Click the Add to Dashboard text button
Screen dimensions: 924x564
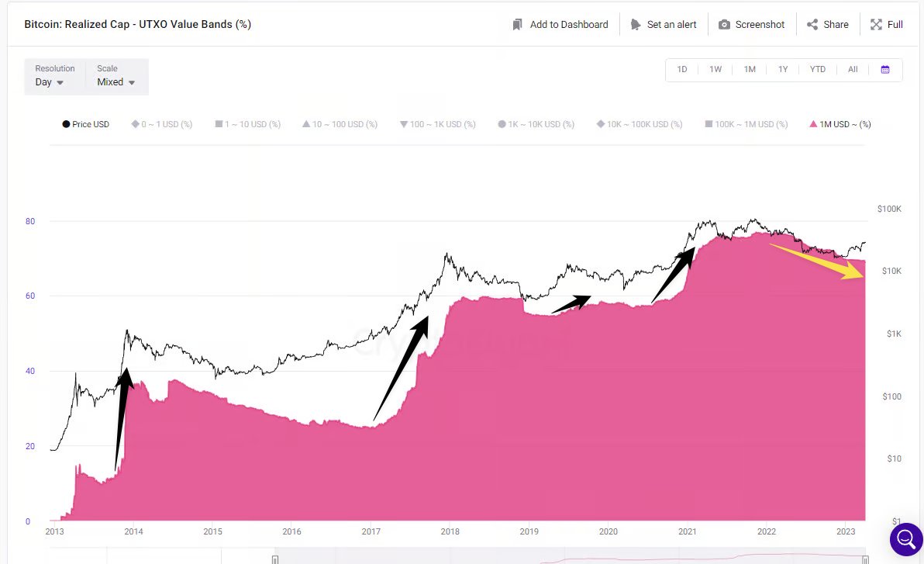coord(569,25)
